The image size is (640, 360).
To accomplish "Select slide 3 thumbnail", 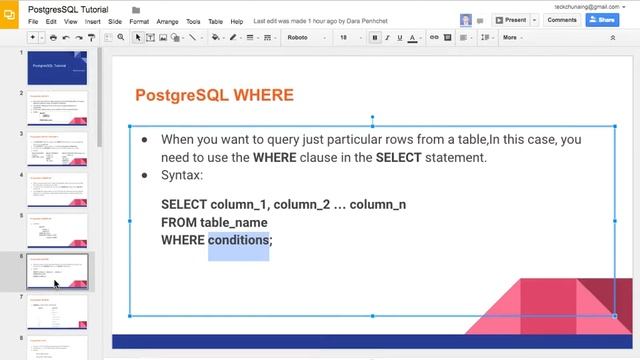I will point(57,149).
